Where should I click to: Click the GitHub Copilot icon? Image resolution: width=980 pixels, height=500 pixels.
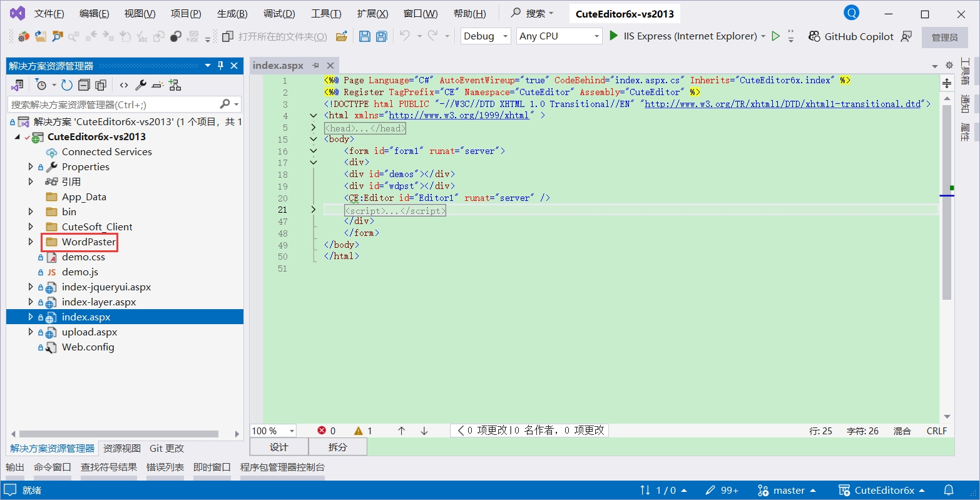[x=814, y=36]
